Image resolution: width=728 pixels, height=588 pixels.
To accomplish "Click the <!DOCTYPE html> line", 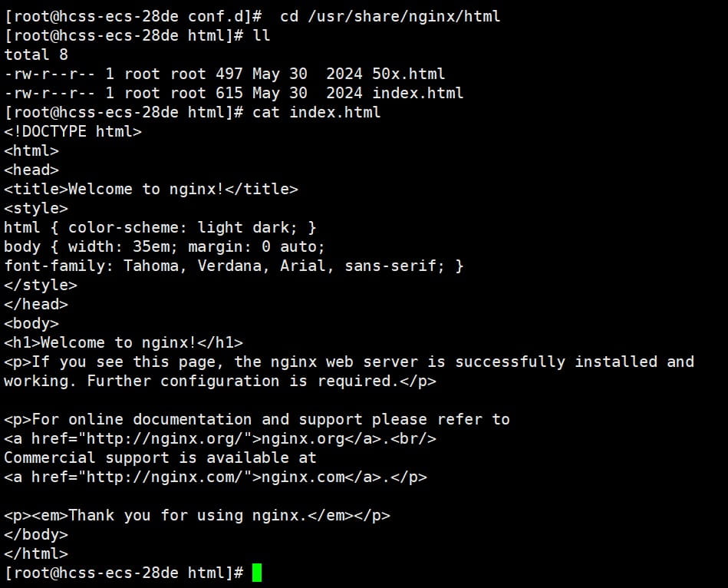I will point(73,131).
